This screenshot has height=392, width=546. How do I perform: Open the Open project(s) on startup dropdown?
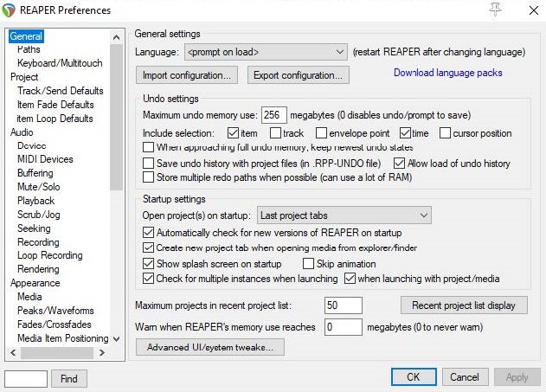click(x=344, y=215)
